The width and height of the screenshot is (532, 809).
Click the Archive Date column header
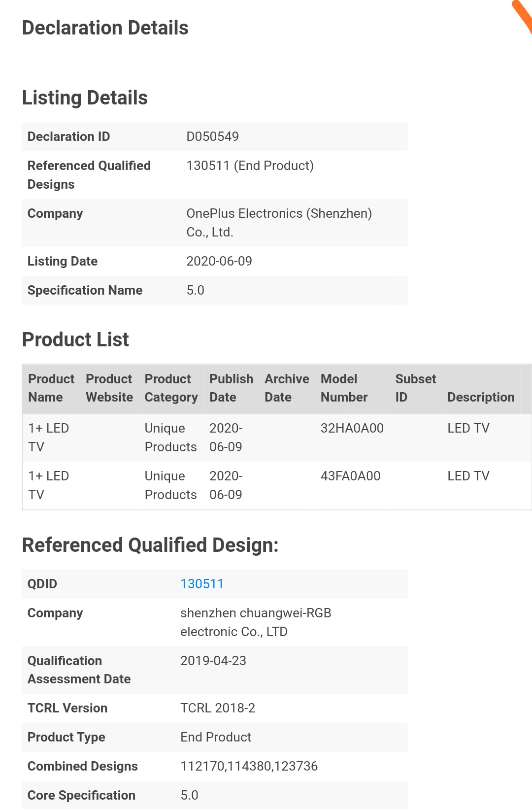(x=287, y=388)
